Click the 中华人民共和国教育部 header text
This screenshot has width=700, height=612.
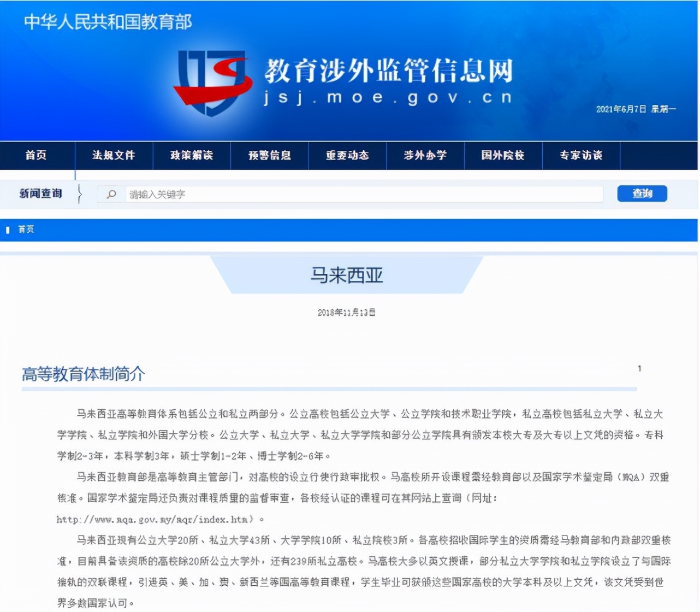[x=108, y=22]
